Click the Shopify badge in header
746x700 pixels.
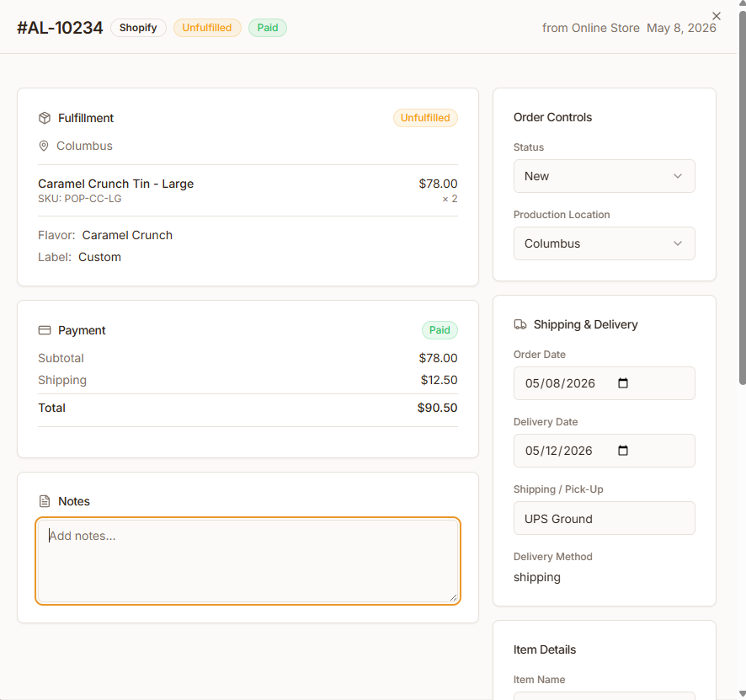coord(138,28)
